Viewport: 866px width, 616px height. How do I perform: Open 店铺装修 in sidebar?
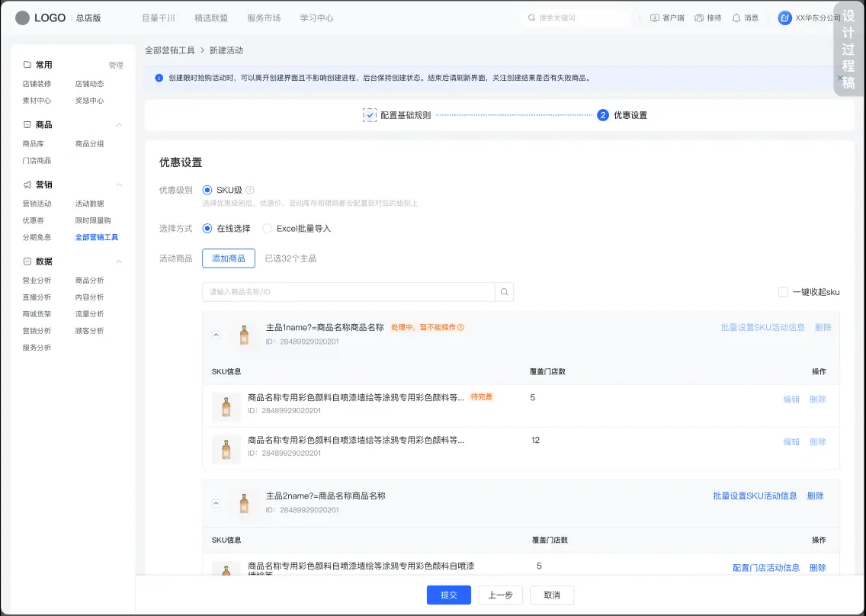click(x=37, y=84)
